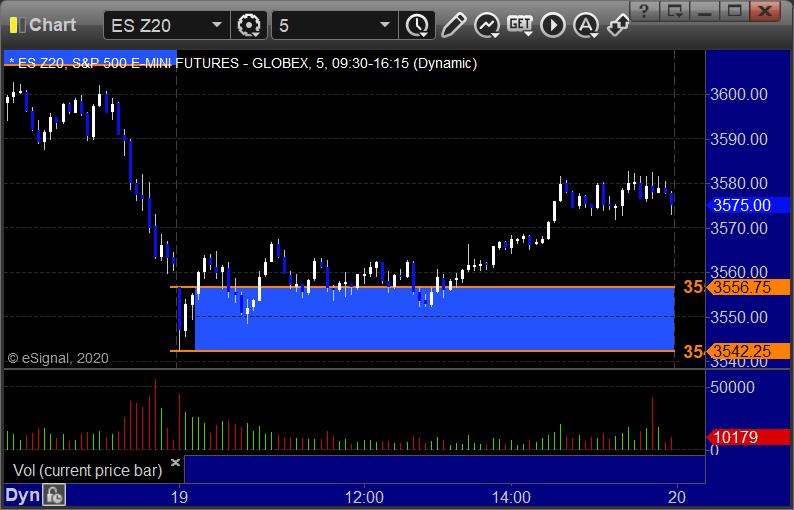The height and width of the screenshot is (510, 794).
Task: Click the help question mark button
Action: click(x=644, y=11)
